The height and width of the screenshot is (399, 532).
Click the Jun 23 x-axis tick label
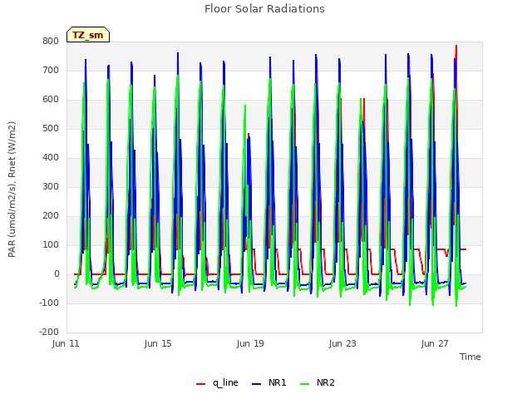[342, 343]
